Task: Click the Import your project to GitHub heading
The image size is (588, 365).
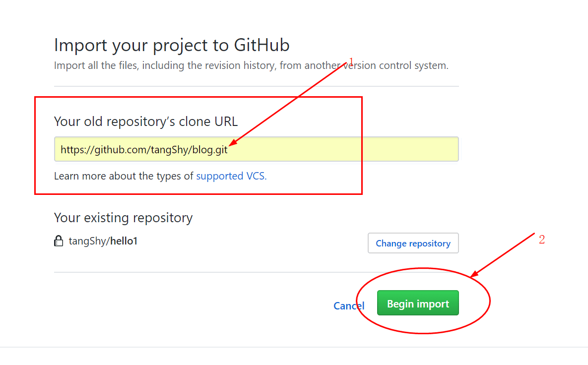Action: 172,45
